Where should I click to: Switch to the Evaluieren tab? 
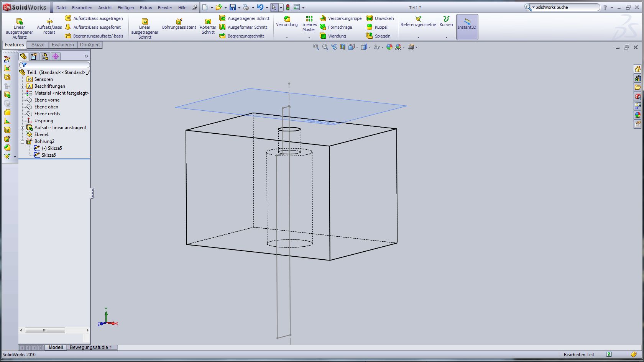[62, 45]
